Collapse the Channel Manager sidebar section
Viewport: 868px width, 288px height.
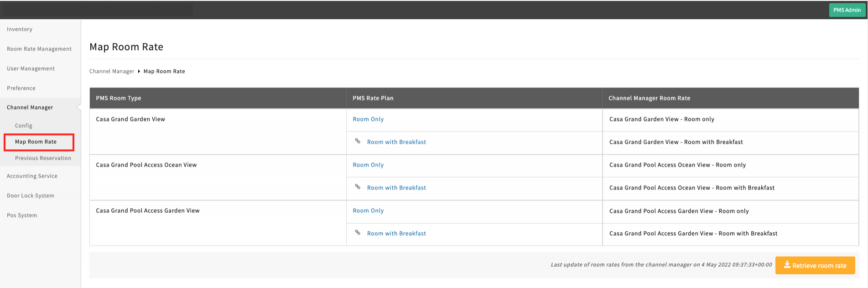click(x=30, y=107)
